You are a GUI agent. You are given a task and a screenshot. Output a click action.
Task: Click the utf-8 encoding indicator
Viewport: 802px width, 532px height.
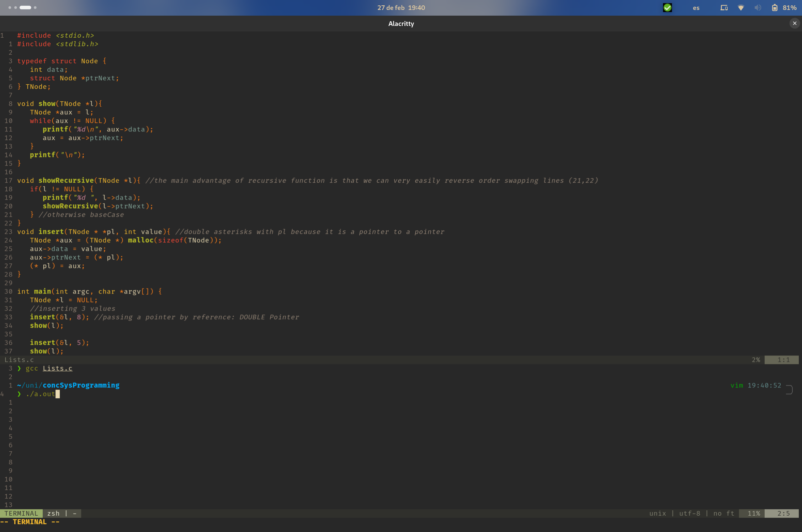tap(689, 513)
